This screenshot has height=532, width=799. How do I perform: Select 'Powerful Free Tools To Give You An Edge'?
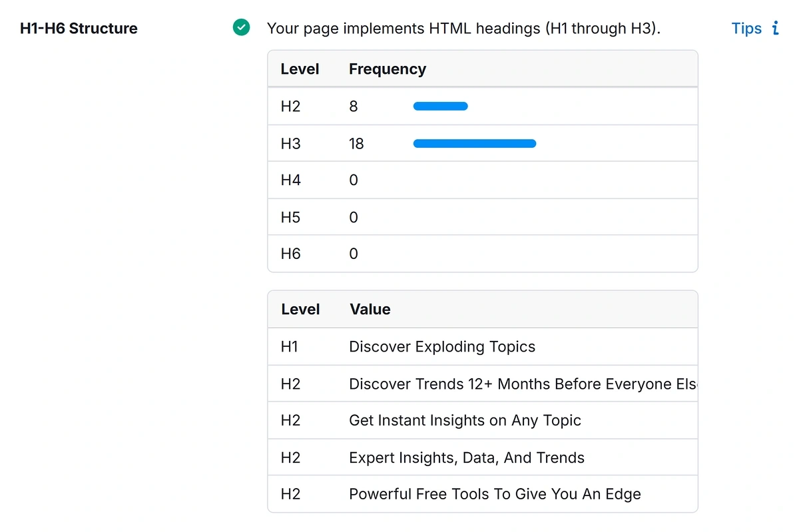point(495,495)
